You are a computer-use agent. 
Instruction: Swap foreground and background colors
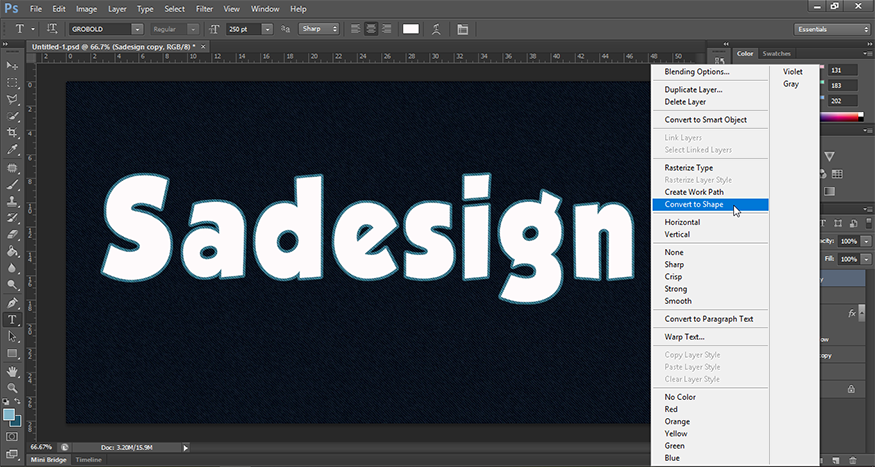pos(17,401)
